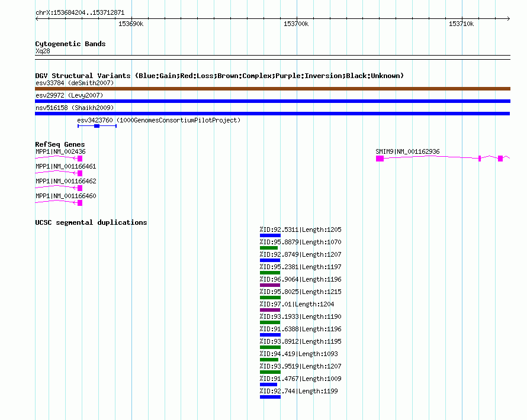Select the Xq28 band label
The width and height of the screenshot is (527, 420).
(x=43, y=51)
